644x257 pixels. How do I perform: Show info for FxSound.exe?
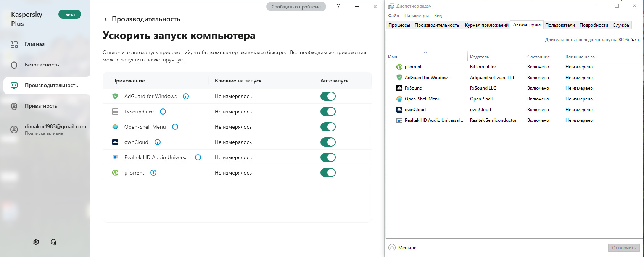pos(163,112)
